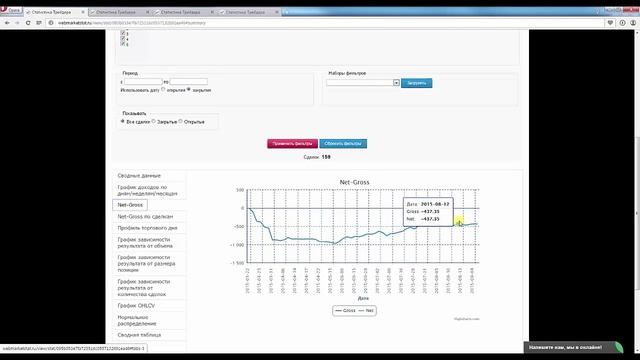Click the Net-Gross chart title
This screenshot has width=640, height=360.
(354, 182)
